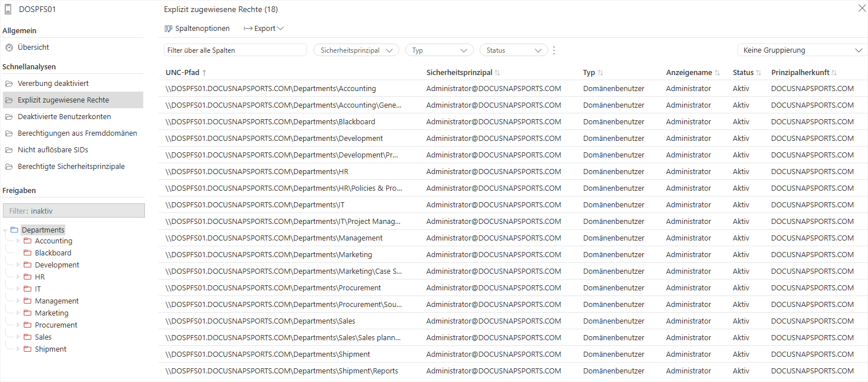The width and height of the screenshot is (868, 382).
Task: Click red folder icon of Management
Action: (x=28, y=301)
